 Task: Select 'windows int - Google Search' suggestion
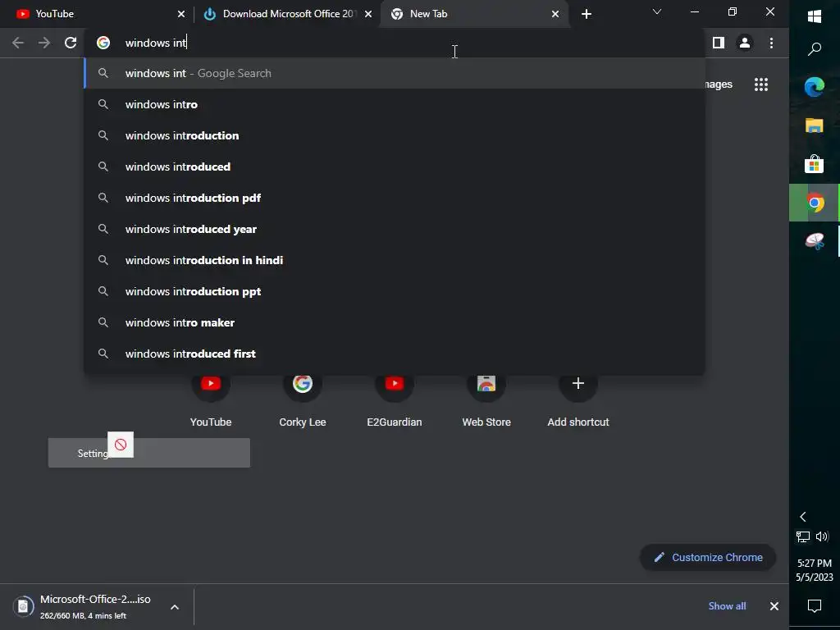[395, 73]
